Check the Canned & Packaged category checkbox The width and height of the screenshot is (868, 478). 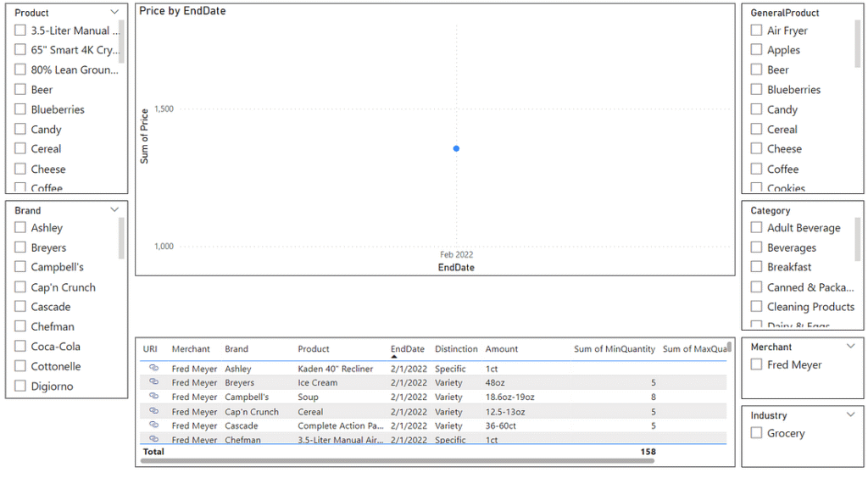[756, 286]
